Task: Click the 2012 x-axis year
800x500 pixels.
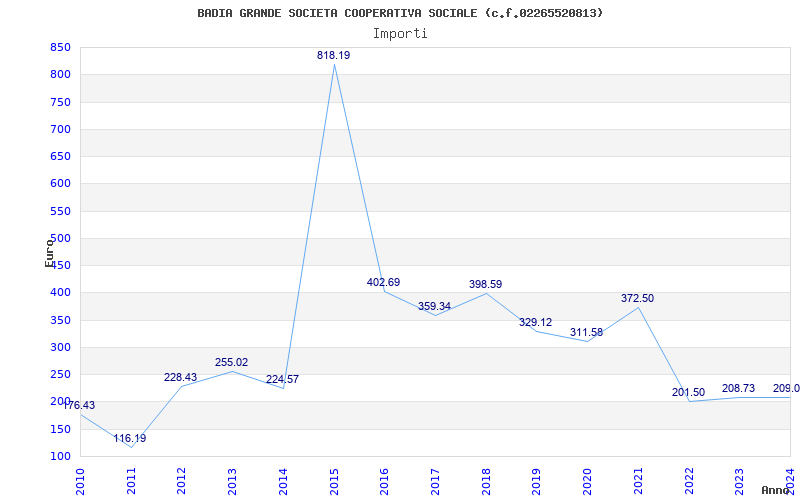Action: point(182,482)
